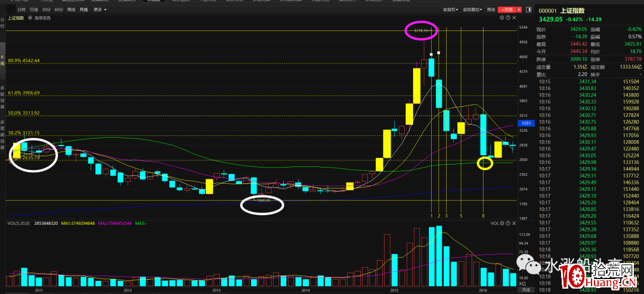Open the 超级叠加 dropdown
The image size is (644, 294).
473,10
